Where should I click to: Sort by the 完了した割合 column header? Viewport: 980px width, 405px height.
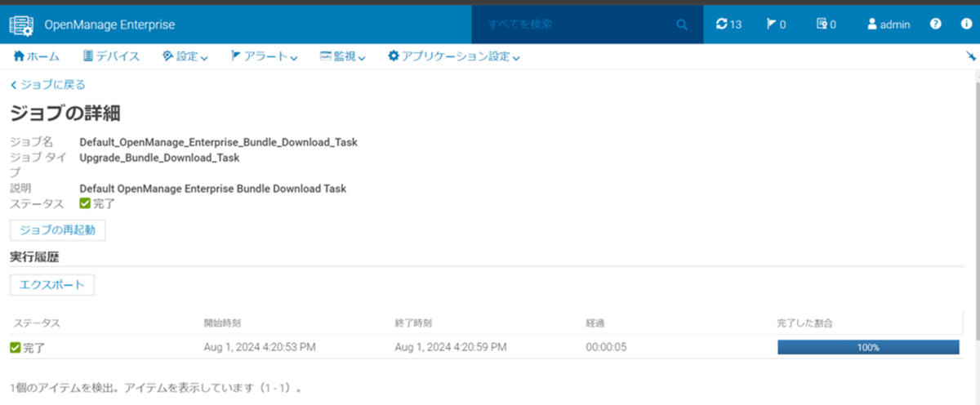tap(804, 323)
